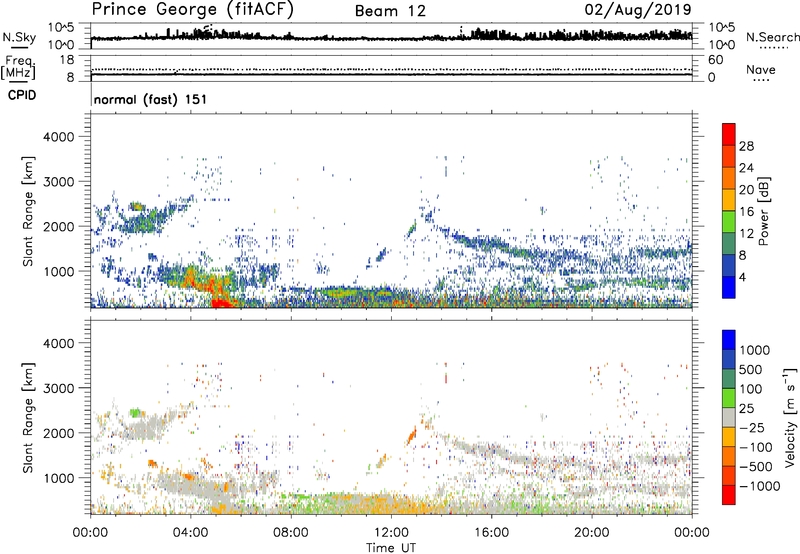This screenshot has width=800, height=554.
Task: Click the '20:00' time axis tick label
Action: (x=592, y=533)
